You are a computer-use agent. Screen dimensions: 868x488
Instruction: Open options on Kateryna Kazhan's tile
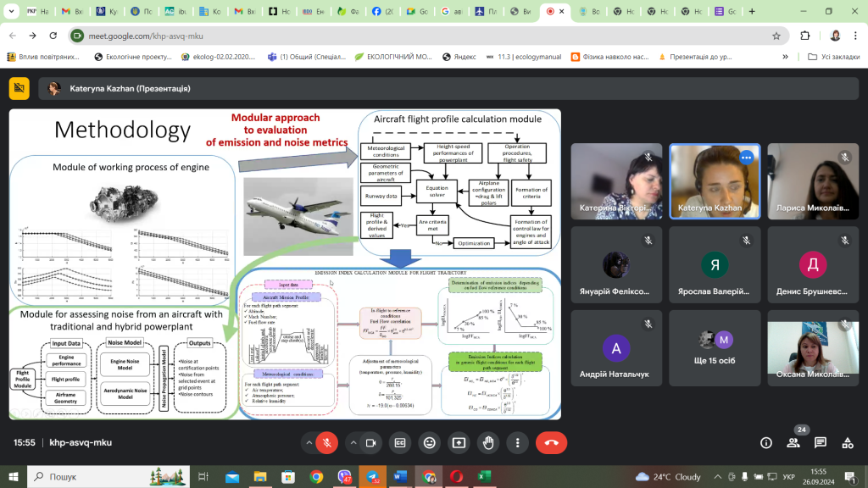pyautogui.click(x=746, y=158)
